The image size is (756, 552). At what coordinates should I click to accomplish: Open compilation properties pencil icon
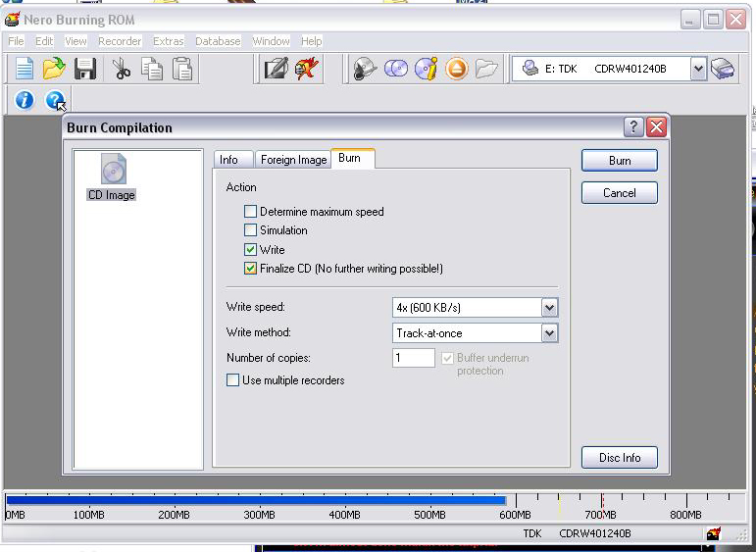277,69
